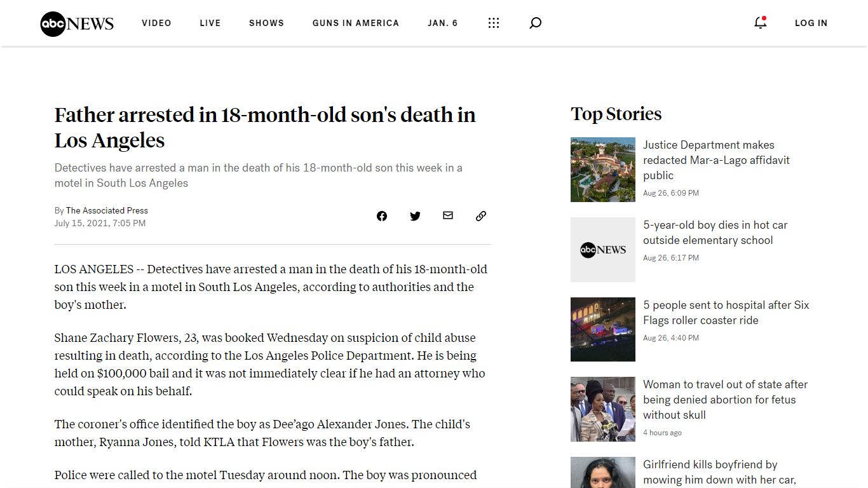Open the search magnifier icon
Screen dimensions: 868x488
536,23
